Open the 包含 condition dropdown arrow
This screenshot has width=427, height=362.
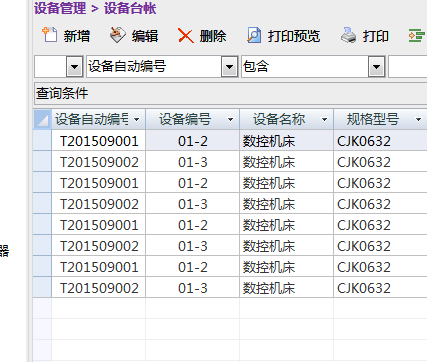pyautogui.click(x=377, y=67)
